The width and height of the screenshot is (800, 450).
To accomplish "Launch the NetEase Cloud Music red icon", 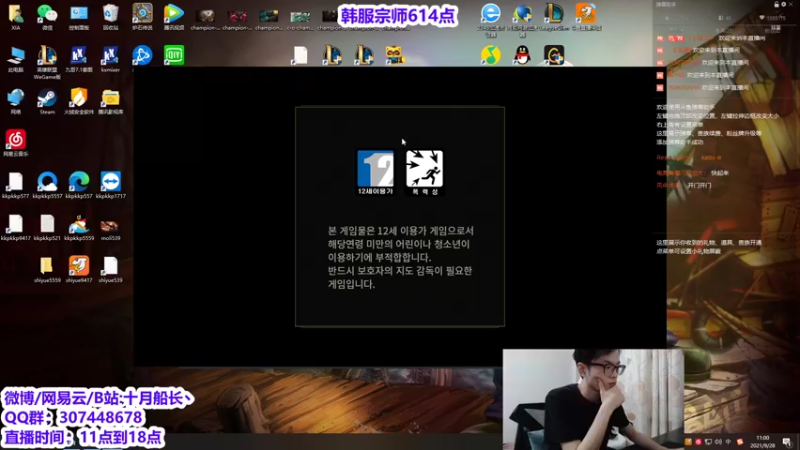I will tap(15, 143).
